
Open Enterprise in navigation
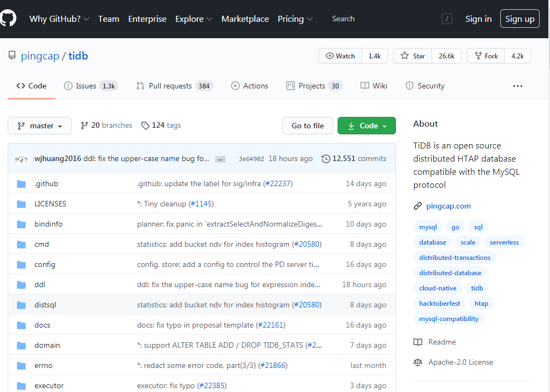[x=147, y=19]
